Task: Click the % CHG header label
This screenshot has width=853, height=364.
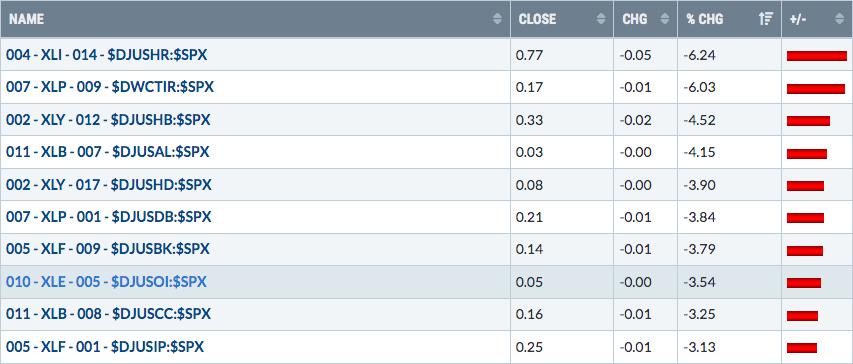Action: [704, 19]
